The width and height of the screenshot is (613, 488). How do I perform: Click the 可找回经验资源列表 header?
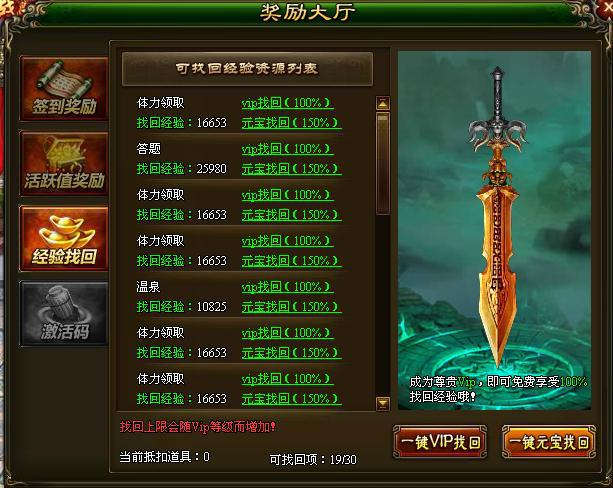247,69
